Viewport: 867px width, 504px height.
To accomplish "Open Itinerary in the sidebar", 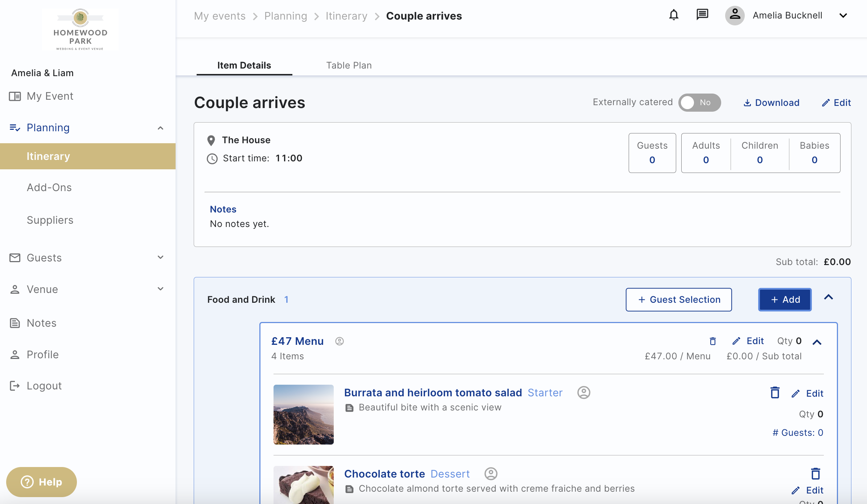I will pos(88,156).
